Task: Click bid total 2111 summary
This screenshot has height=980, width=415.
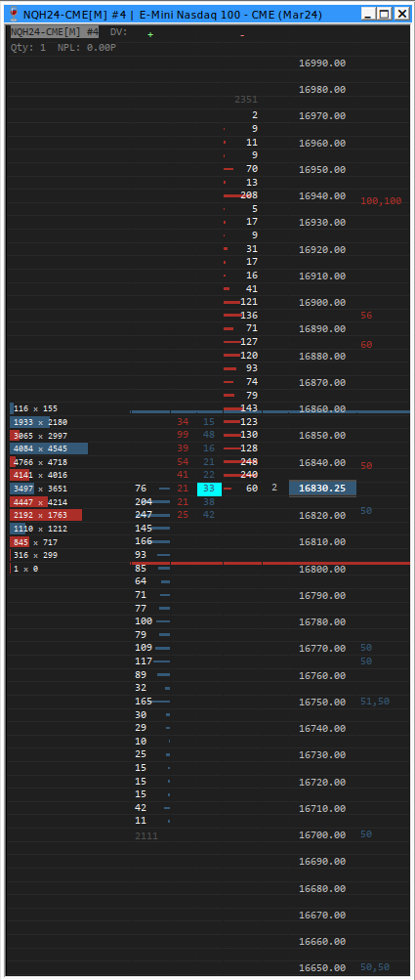Action: [x=146, y=836]
